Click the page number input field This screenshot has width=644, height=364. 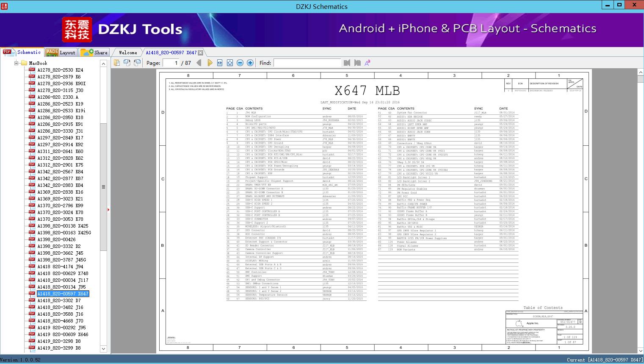coord(171,63)
